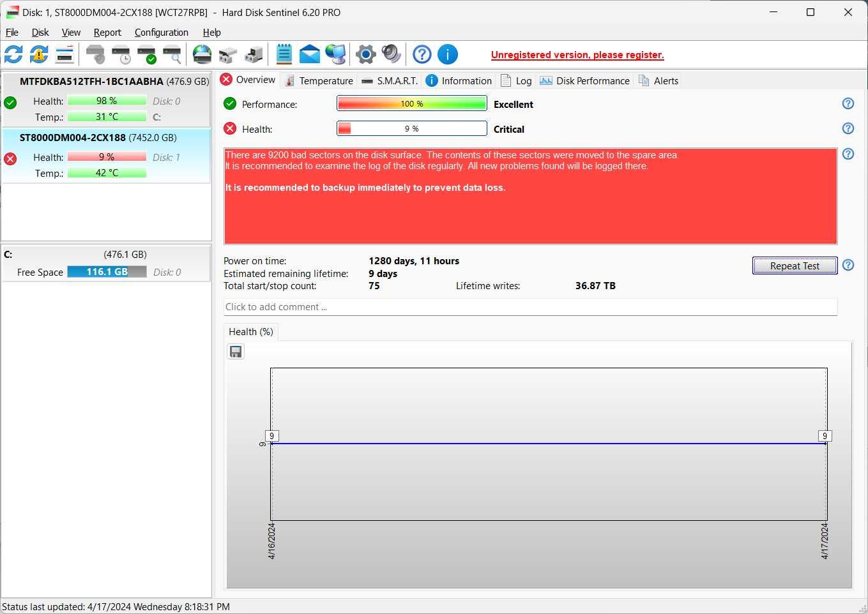Switch to the Alerts tab
Image resolution: width=868 pixels, height=614 pixels.
[659, 81]
